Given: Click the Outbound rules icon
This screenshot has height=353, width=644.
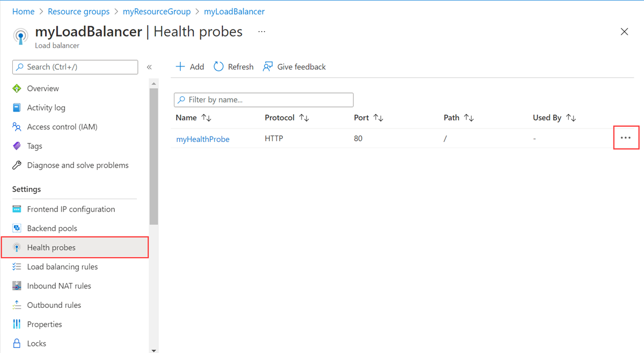Looking at the screenshot, I should point(17,305).
